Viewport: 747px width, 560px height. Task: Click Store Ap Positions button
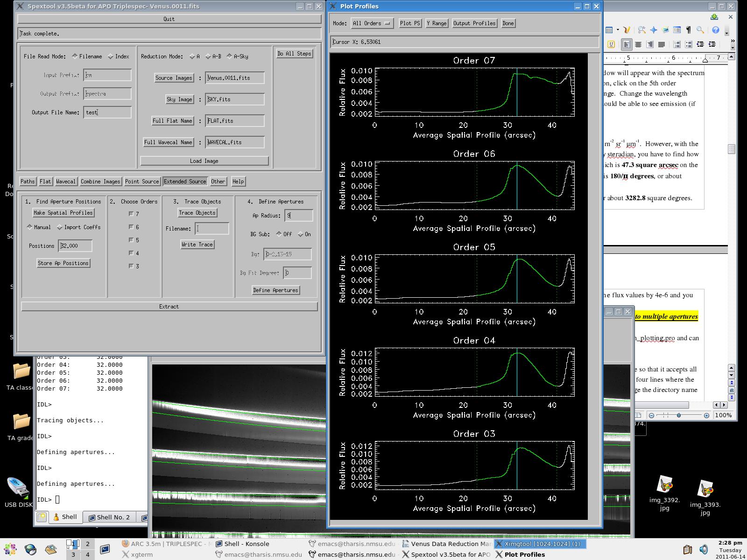(x=63, y=263)
